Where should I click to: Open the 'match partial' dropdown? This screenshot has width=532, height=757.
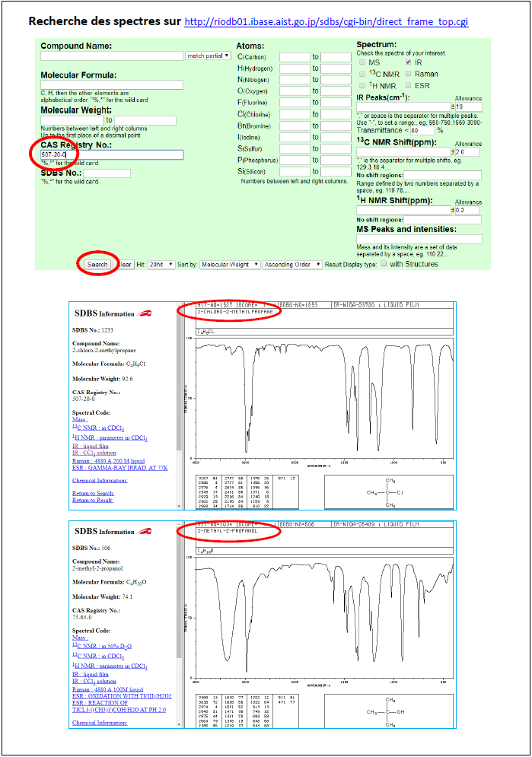(x=208, y=56)
